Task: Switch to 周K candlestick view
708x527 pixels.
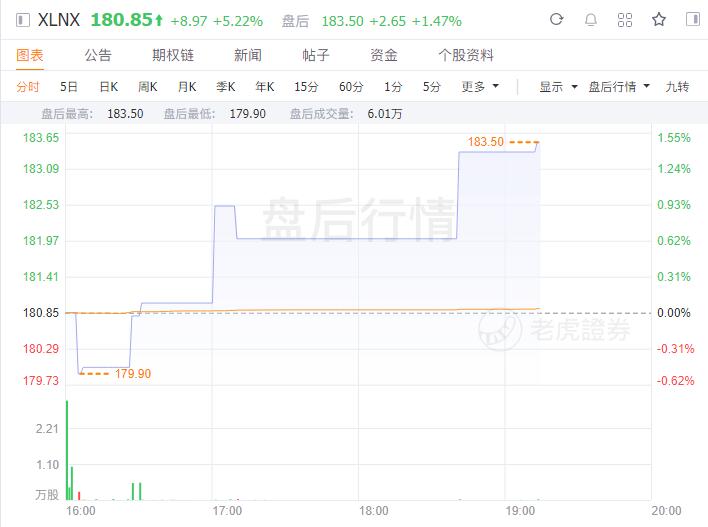Action: 148,86
